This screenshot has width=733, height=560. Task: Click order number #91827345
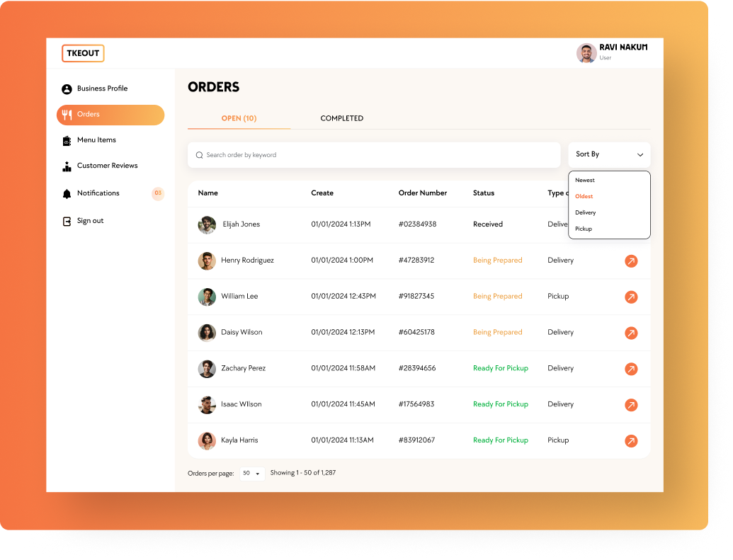[416, 297]
